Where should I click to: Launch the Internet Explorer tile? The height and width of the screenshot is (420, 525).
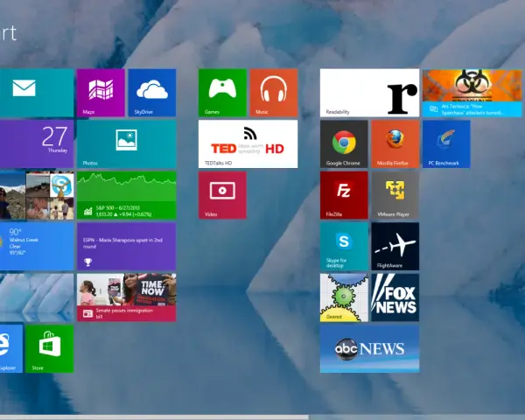tap(11, 348)
